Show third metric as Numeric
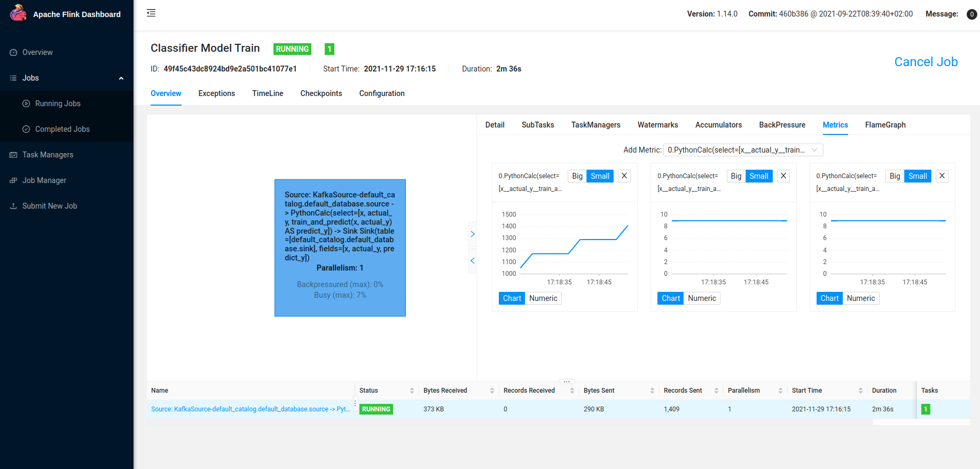The image size is (980, 469). [861, 298]
